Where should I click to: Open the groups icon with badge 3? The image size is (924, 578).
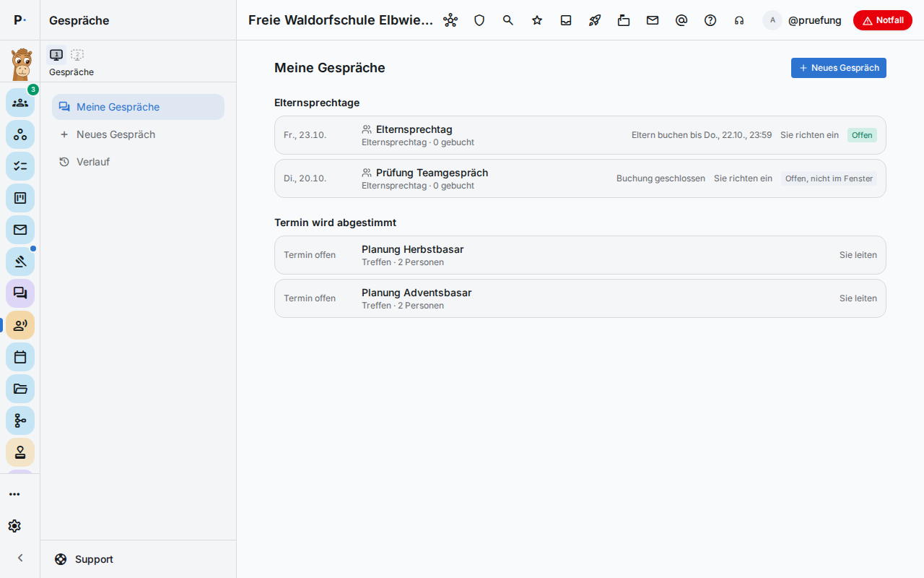(x=20, y=103)
